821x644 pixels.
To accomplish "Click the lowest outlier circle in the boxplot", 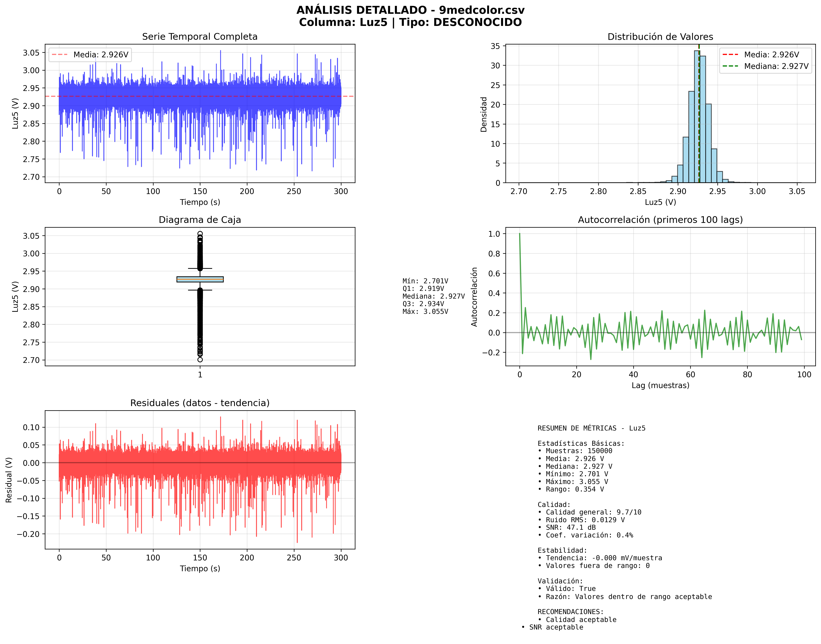I will [x=200, y=359].
